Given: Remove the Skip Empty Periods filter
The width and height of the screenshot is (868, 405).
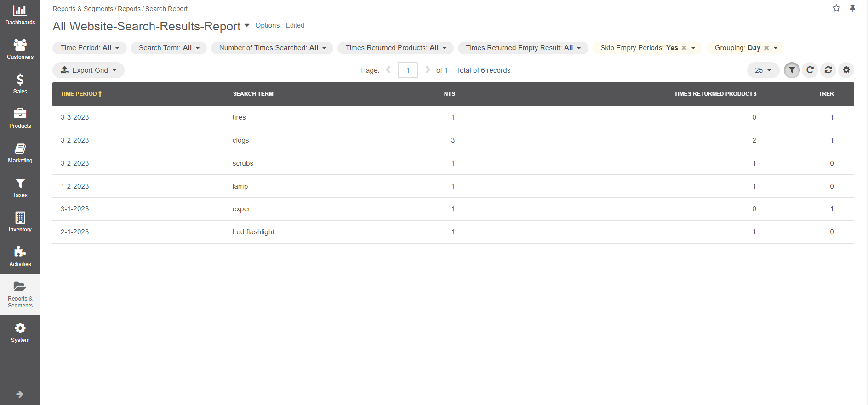Looking at the screenshot, I should pyautogui.click(x=684, y=48).
